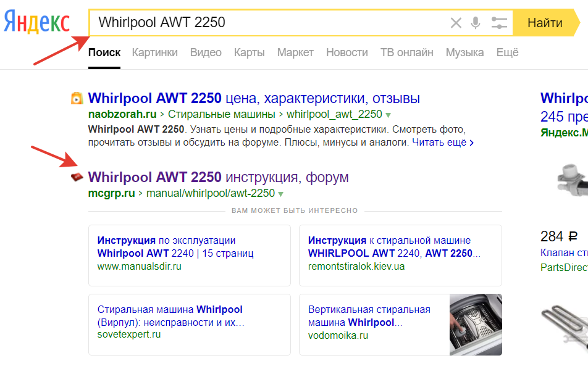Click the remontstiralok.kiev.ua source link
This screenshot has width=588, height=366.
[356, 267]
